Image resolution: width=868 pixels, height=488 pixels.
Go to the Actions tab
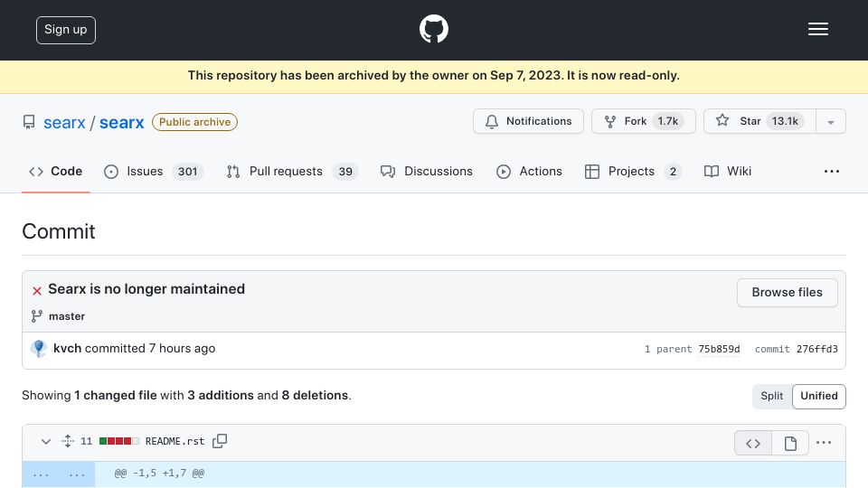pyautogui.click(x=529, y=172)
